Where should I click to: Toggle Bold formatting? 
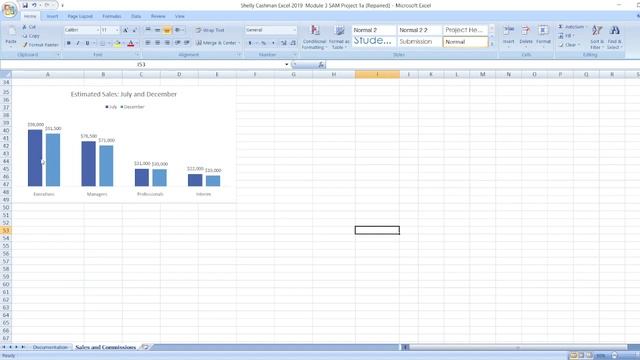click(x=69, y=43)
